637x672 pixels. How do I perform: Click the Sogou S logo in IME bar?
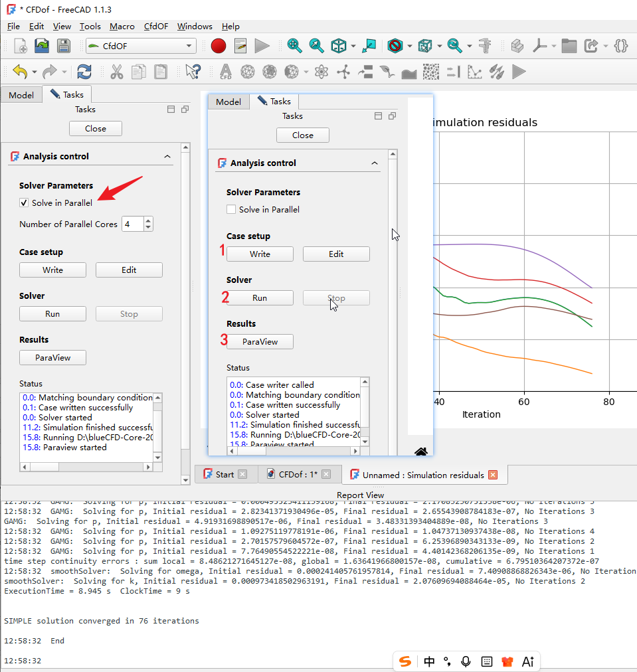pos(405,661)
